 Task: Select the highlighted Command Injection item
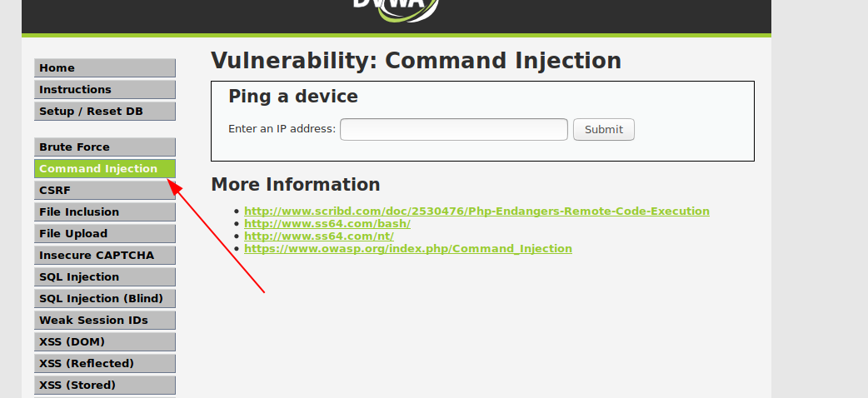click(105, 169)
